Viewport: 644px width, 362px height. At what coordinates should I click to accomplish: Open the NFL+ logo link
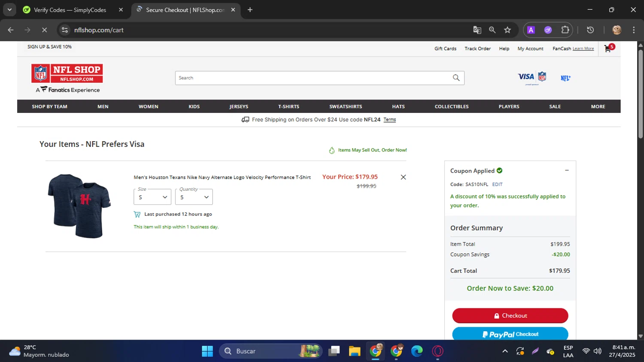coord(565,78)
